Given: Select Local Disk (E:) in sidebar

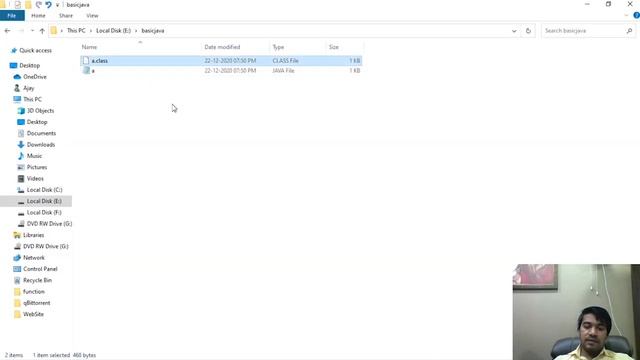Looking at the screenshot, I should pos(44,201).
